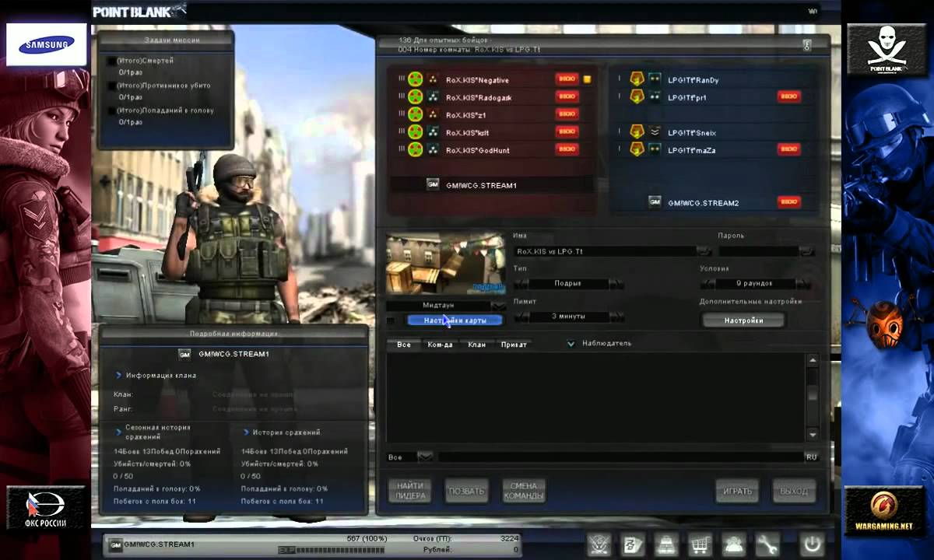Click the Мидтаун map preview thumbnail
The height and width of the screenshot is (560, 934).
[x=446, y=264]
